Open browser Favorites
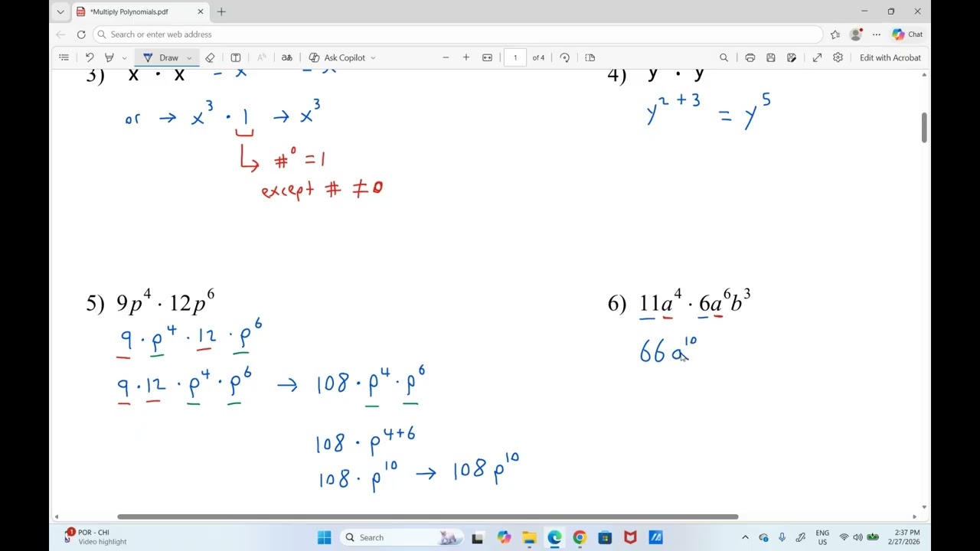Screen dimensions: 980x551 coord(835,34)
